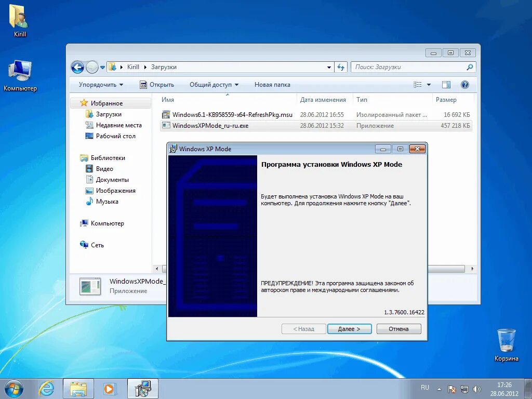Open the Kirill folder desktop icon

click(19, 20)
